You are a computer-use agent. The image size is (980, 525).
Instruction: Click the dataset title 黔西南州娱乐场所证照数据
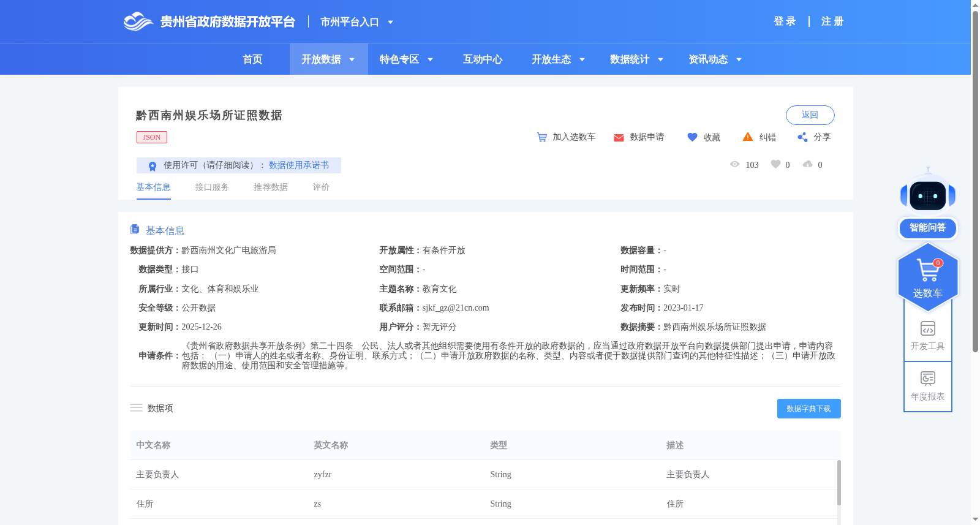(209, 115)
